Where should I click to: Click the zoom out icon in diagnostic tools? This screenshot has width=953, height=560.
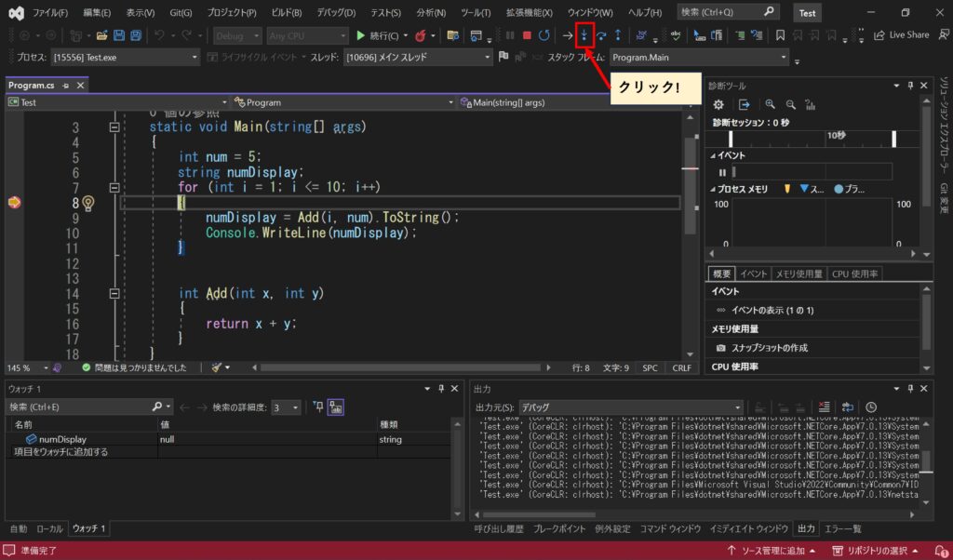(791, 104)
